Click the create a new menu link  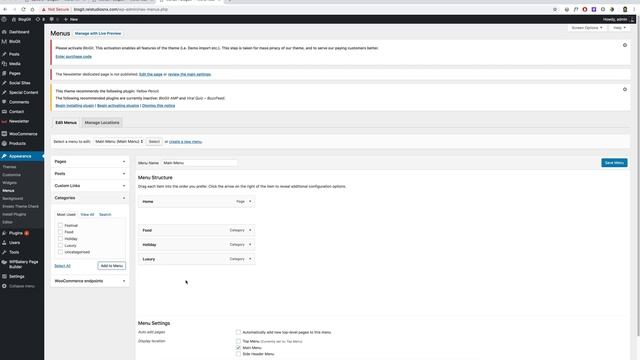point(185,142)
